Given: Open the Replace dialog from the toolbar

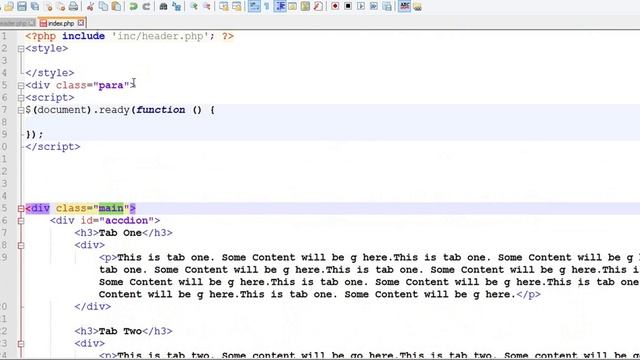Looking at the screenshot, I should [x=176, y=7].
